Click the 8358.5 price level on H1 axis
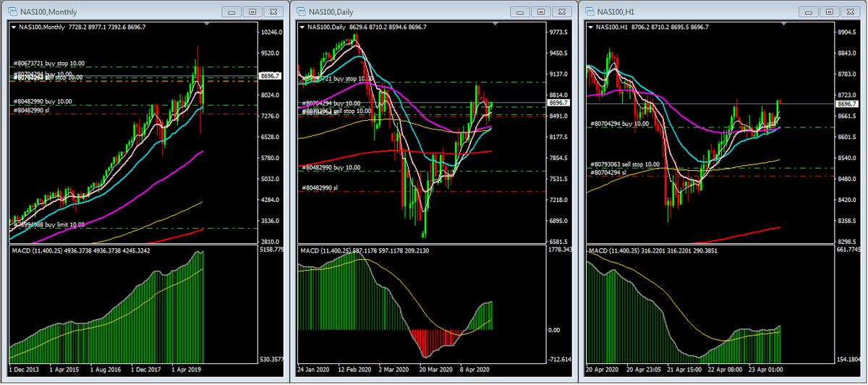This screenshot has width=868, height=385. 848,221
